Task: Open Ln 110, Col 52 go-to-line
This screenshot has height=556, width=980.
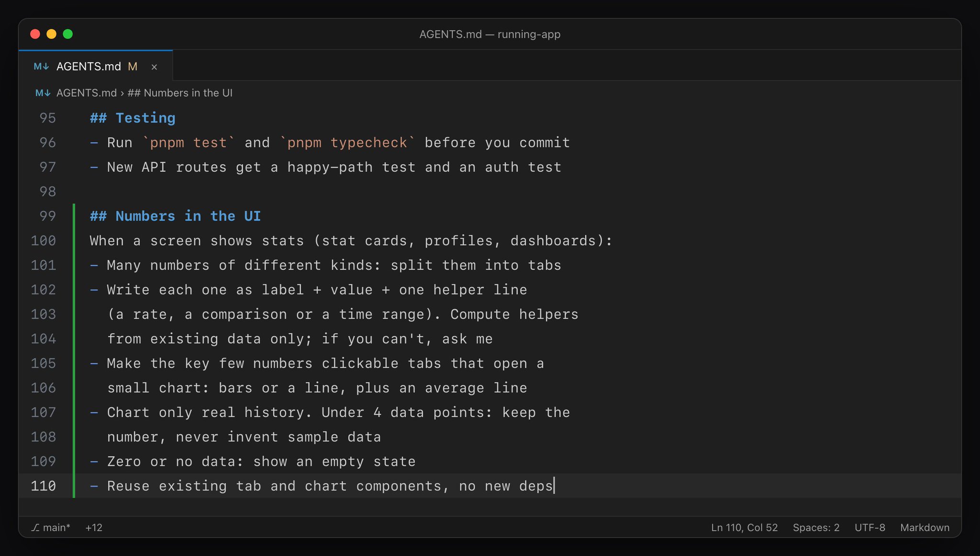Action: (x=744, y=527)
